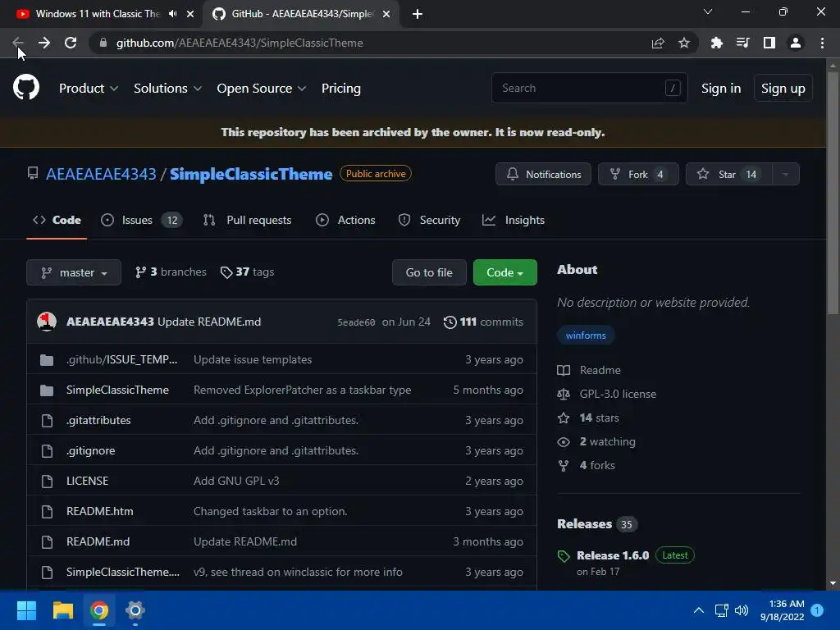This screenshot has width=840, height=630.
Task: Go back using the browser back arrow
Action: point(17,43)
